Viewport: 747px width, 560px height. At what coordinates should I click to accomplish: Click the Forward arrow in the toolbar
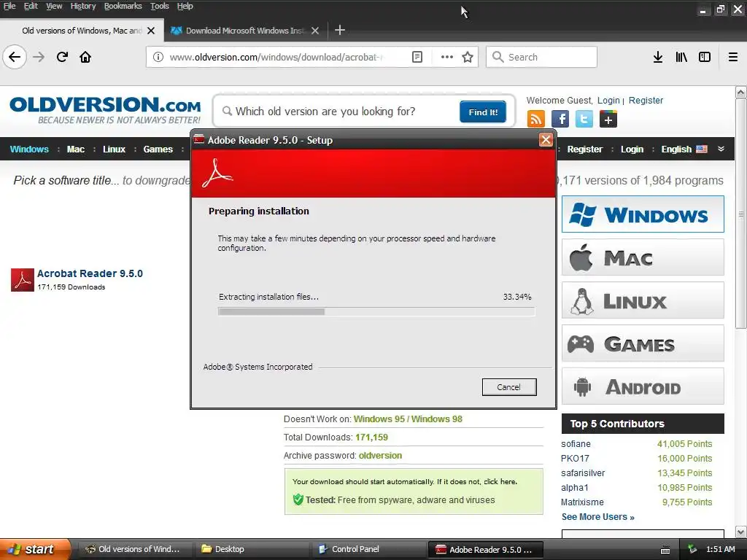[39, 57]
